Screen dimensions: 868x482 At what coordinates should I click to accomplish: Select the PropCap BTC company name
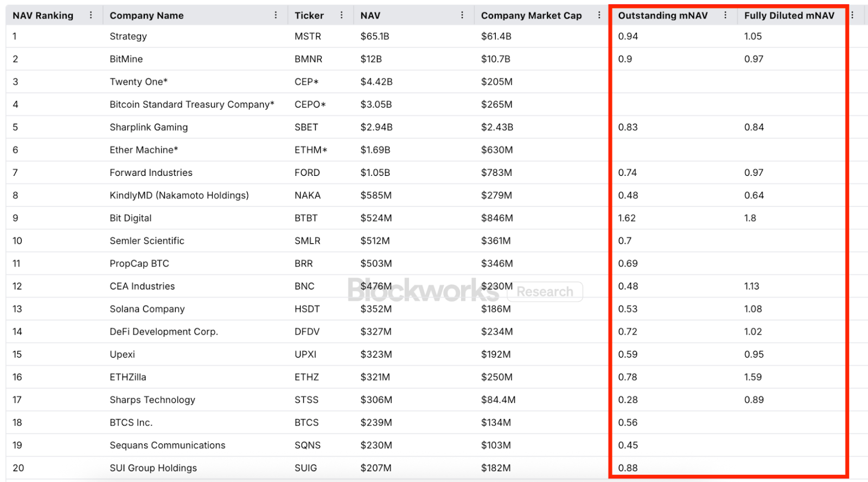[x=139, y=264]
